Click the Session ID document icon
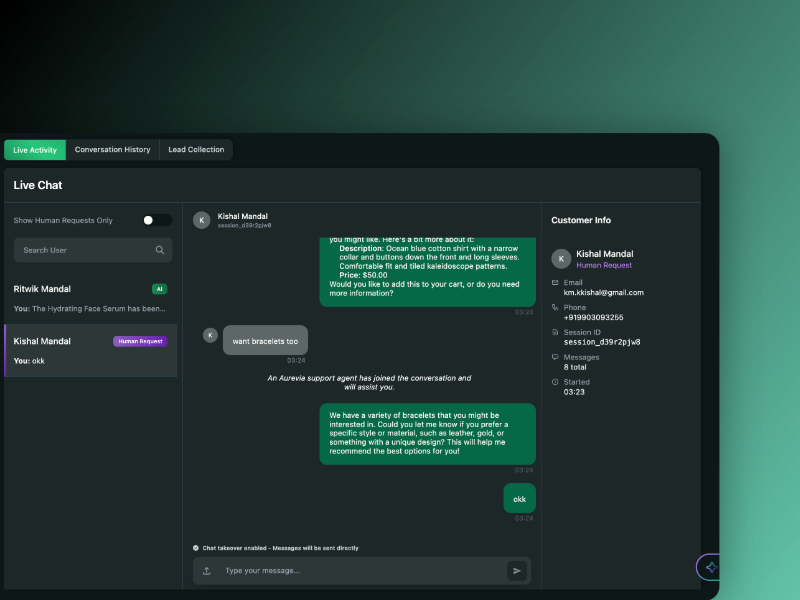800x600 pixels. pos(555,332)
